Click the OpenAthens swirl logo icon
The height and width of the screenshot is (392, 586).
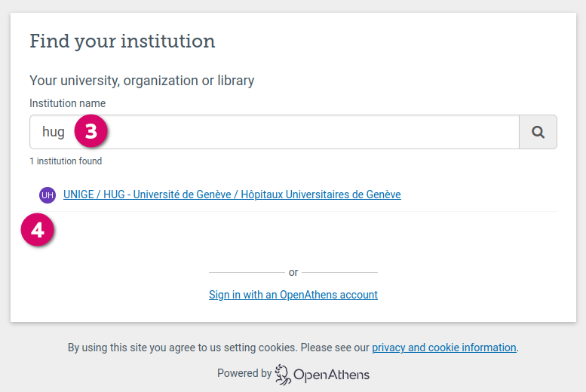click(x=283, y=374)
